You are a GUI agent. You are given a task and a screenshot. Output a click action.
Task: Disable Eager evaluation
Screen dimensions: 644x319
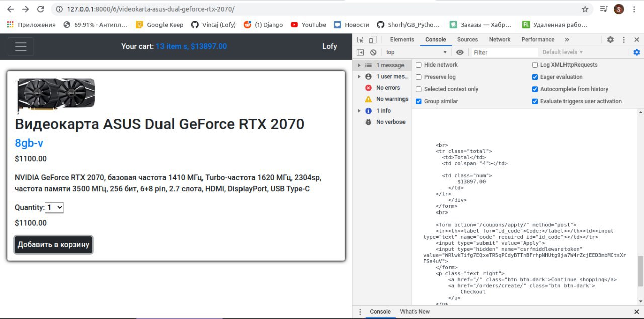click(x=535, y=77)
